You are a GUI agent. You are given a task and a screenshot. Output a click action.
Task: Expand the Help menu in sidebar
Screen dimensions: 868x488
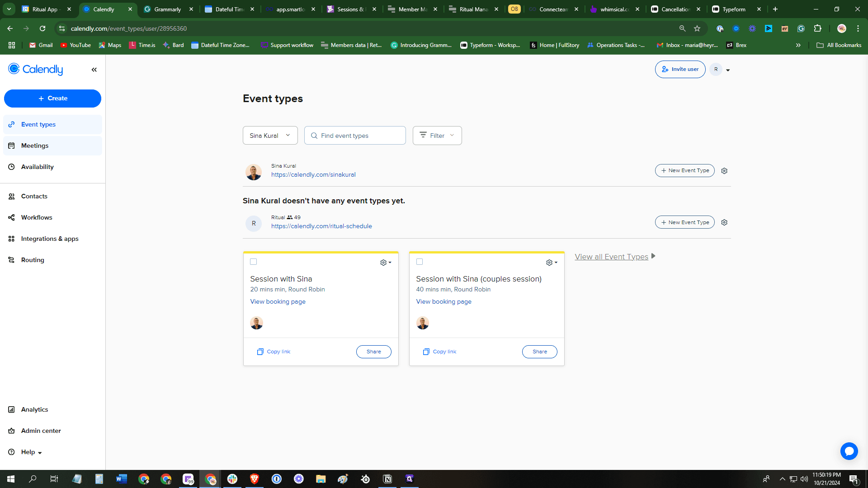point(31,452)
